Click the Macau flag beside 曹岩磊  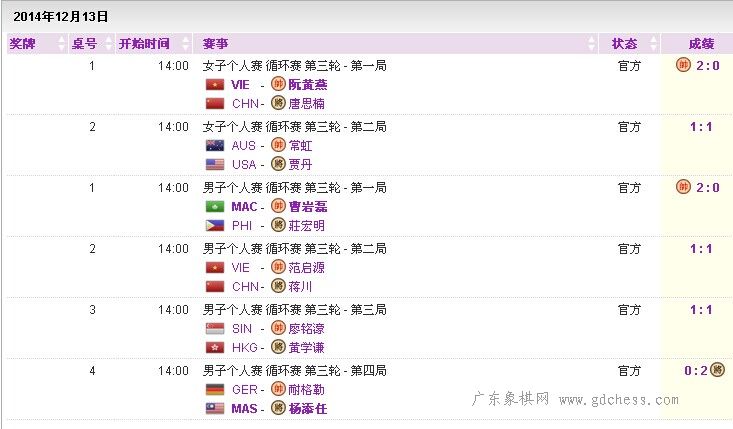(x=214, y=207)
